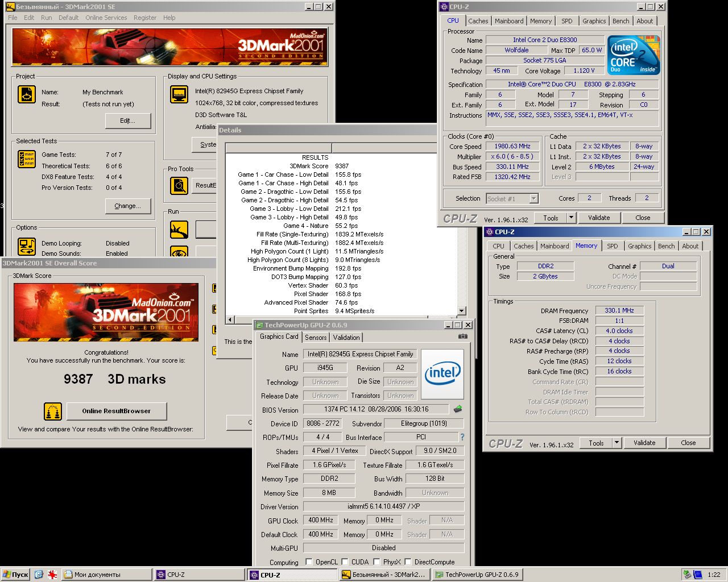Image resolution: width=728 pixels, height=582 pixels.
Task: Click the Intel logo in GPU-Z
Action: [442, 373]
